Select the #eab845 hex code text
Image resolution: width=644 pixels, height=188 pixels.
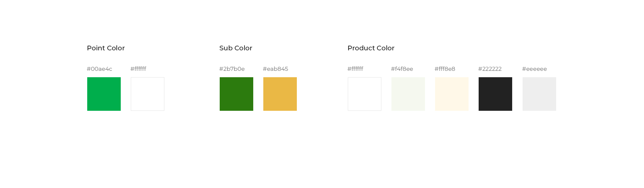275,69
